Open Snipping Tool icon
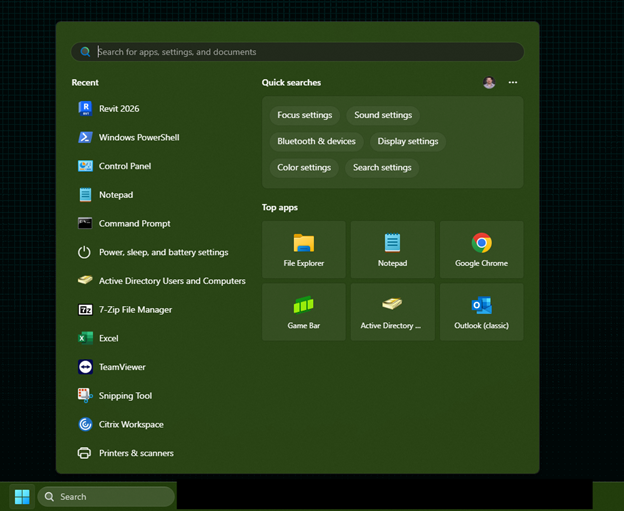Viewport: 624px width, 511px height. pos(85,396)
